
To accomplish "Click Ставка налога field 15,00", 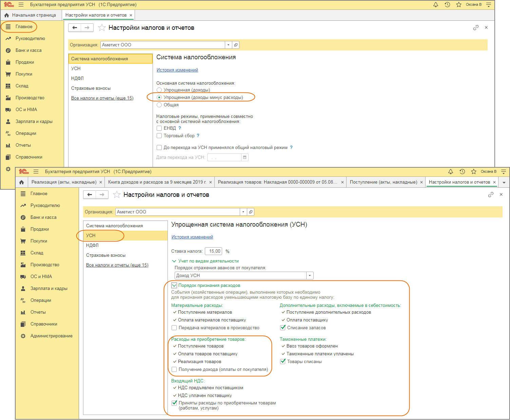I will [214, 251].
